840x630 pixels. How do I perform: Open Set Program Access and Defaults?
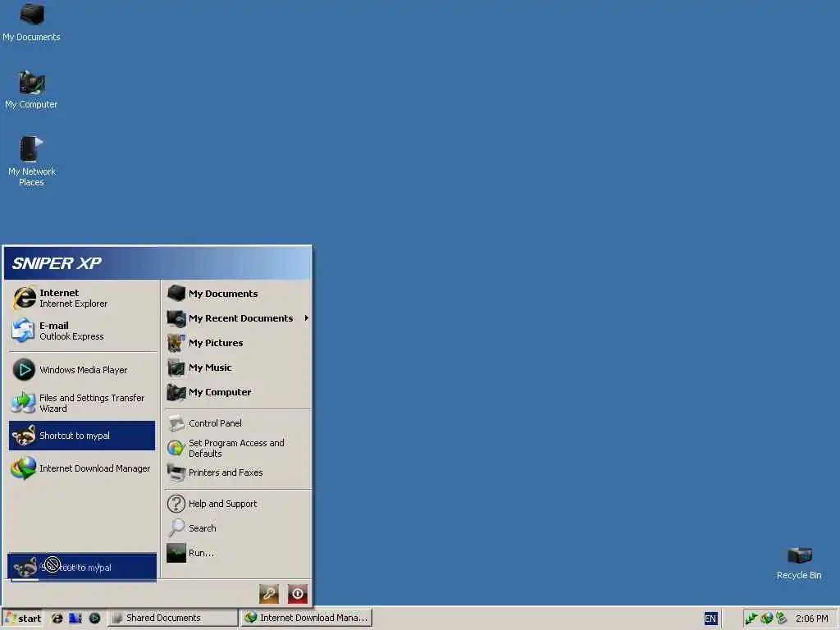238,449
